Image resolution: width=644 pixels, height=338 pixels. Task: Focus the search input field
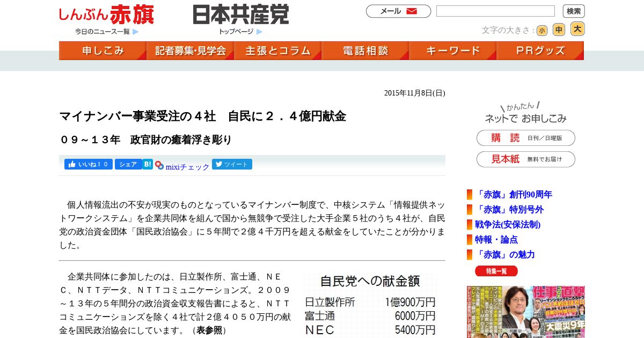[x=495, y=11]
